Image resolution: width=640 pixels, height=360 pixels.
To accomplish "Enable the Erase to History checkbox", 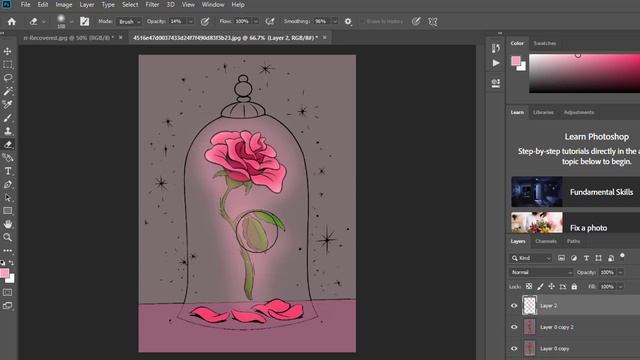I will pyautogui.click(x=362, y=21).
